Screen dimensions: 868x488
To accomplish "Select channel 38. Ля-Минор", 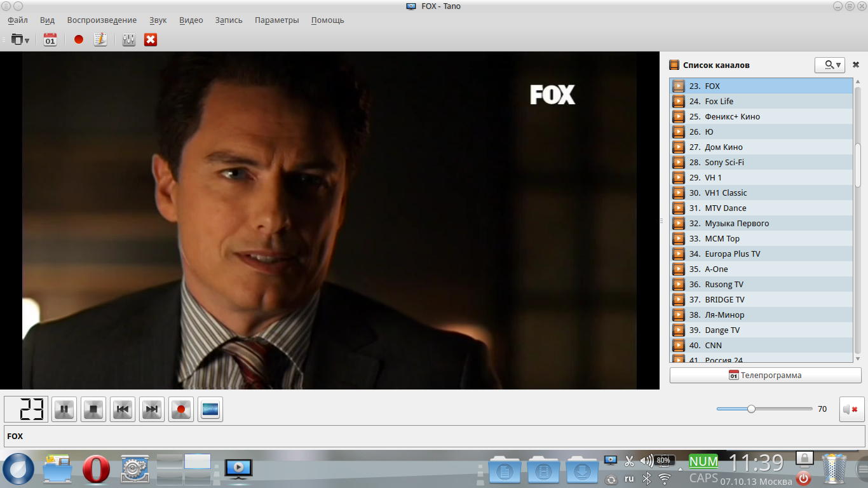I will pos(761,315).
